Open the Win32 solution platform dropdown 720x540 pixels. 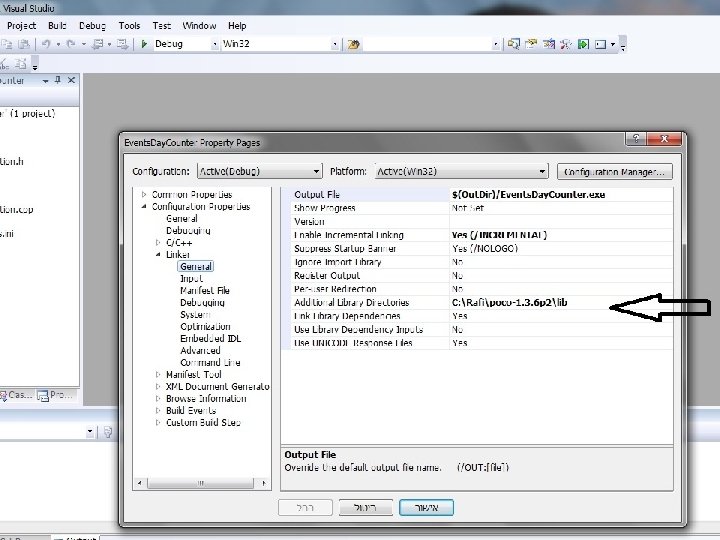[335, 45]
